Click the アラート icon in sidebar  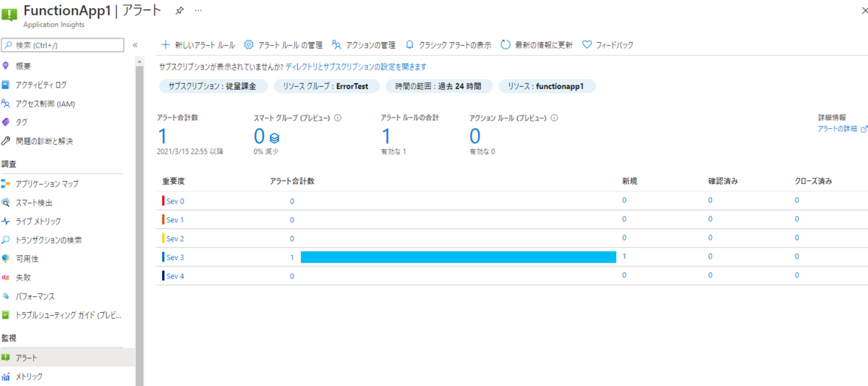(6, 358)
